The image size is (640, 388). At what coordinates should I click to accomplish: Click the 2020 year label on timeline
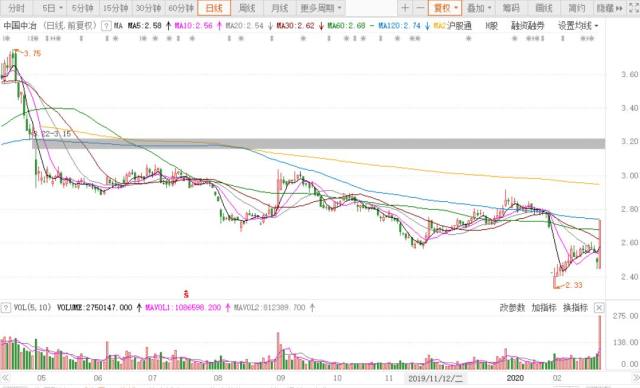pos(515,378)
